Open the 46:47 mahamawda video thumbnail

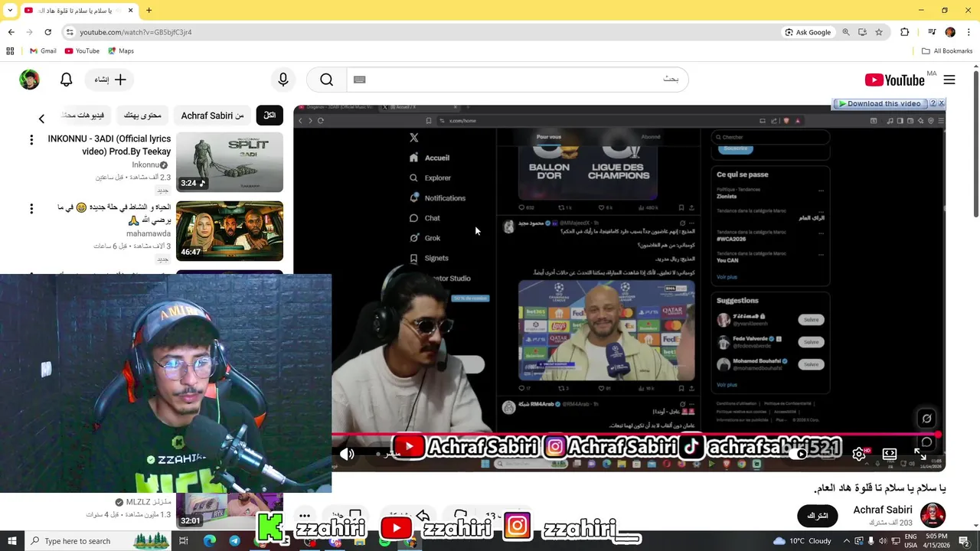230,231
